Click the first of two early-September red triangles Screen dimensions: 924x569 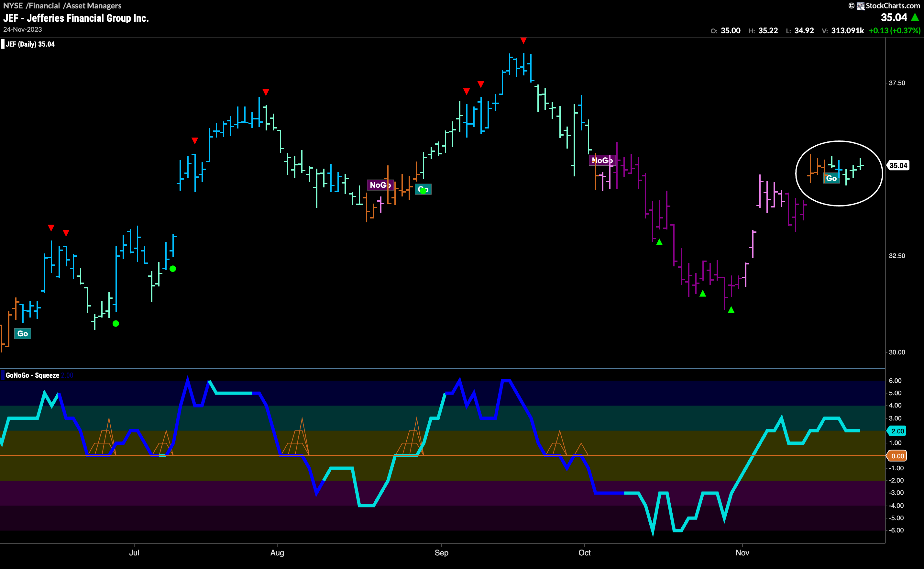coord(467,92)
